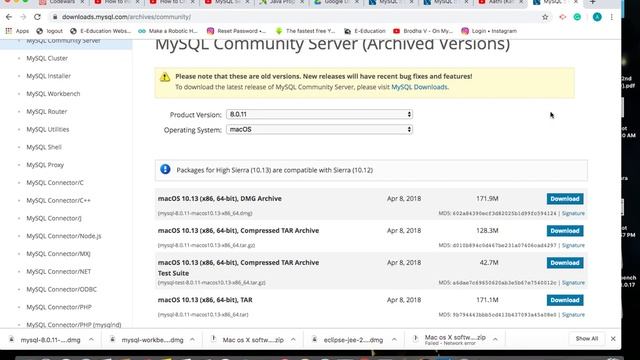This screenshot has width=640, height=360.
Task: Click the browser back arrow
Action: [x=9, y=17]
